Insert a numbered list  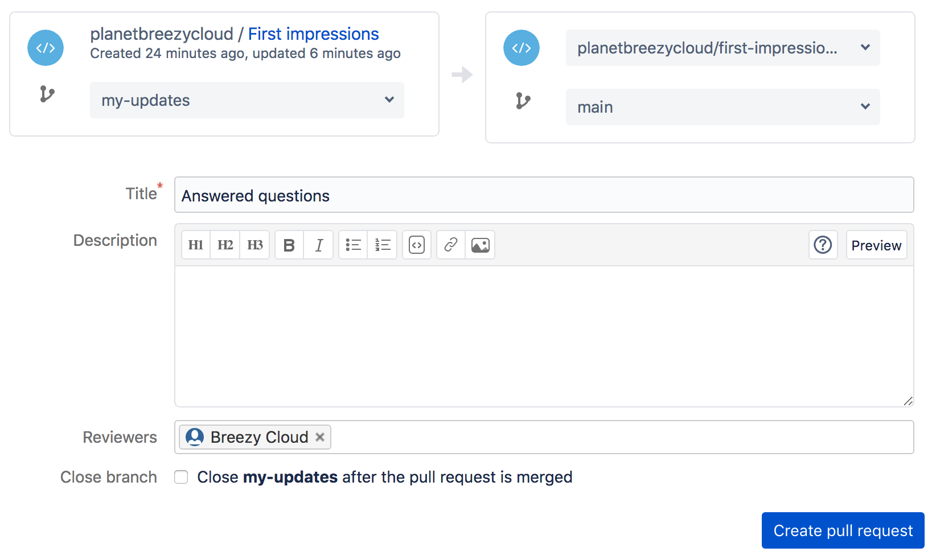[383, 245]
